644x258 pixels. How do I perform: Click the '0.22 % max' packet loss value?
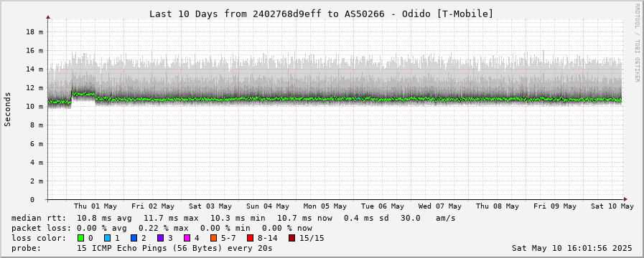(163, 228)
